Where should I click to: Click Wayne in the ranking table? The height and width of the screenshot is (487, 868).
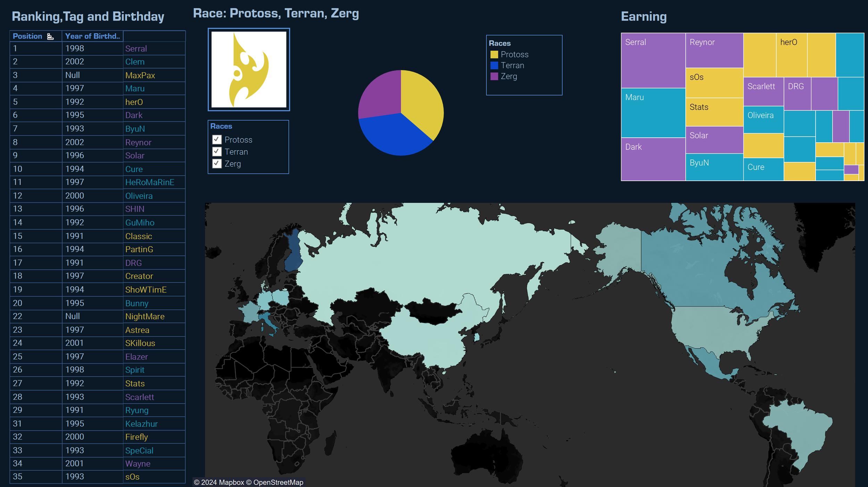pos(138,463)
